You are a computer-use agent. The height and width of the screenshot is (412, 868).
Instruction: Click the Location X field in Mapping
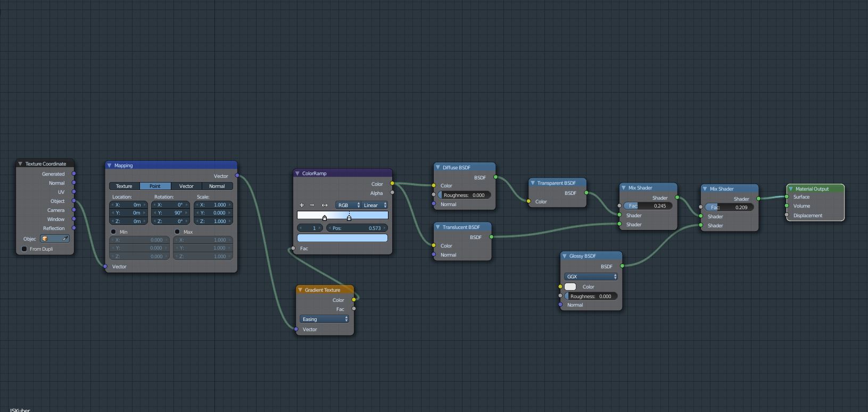(129, 205)
